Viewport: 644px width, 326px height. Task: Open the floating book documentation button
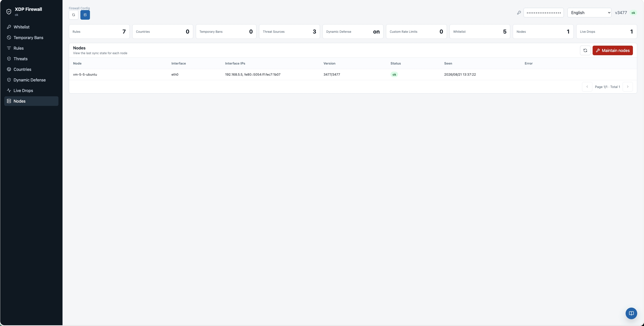631,313
